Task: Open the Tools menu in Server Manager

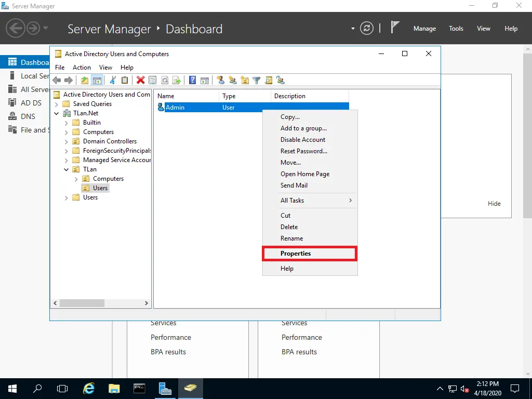Action: (456, 29)
